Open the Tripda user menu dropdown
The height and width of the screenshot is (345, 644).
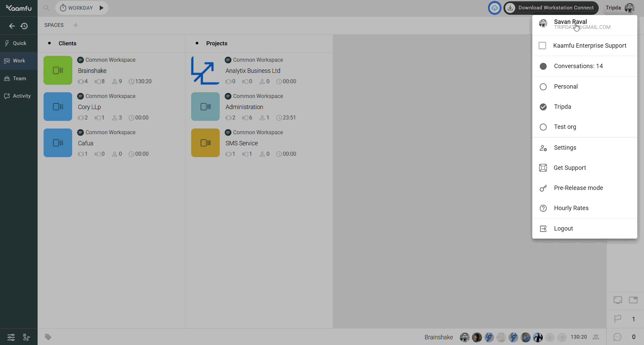(x=620, y=8)
